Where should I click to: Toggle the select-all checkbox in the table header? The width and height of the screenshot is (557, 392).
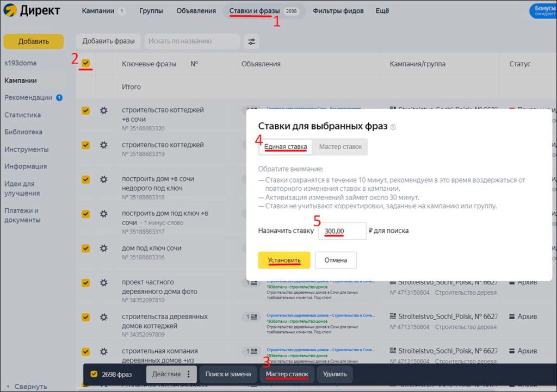(85, 63)
